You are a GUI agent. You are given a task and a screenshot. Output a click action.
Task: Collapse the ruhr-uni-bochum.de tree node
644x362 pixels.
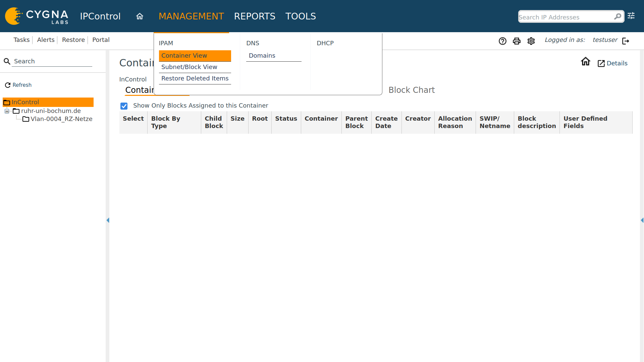(7, 111)
